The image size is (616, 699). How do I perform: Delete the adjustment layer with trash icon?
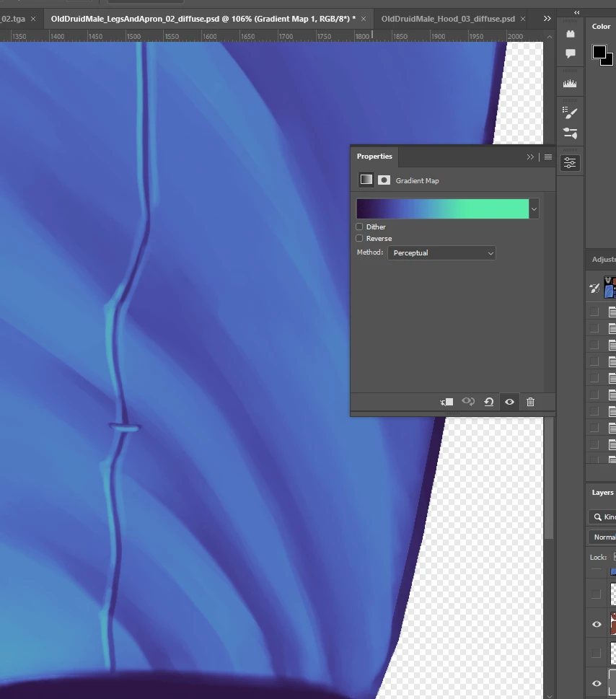click(530, 402)
